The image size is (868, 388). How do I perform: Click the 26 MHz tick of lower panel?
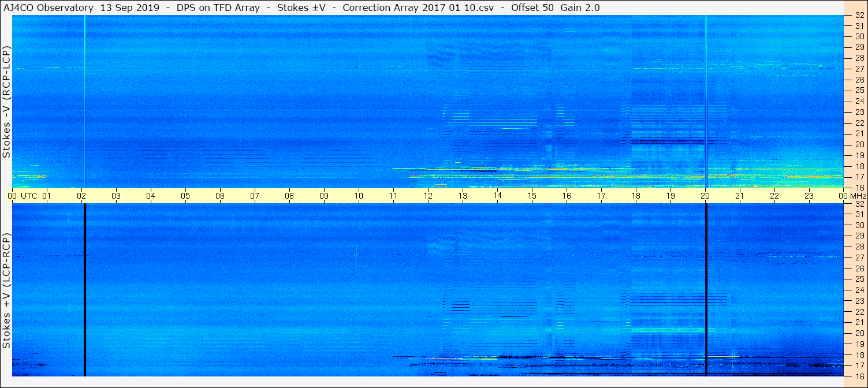click(x=859, y=268)
